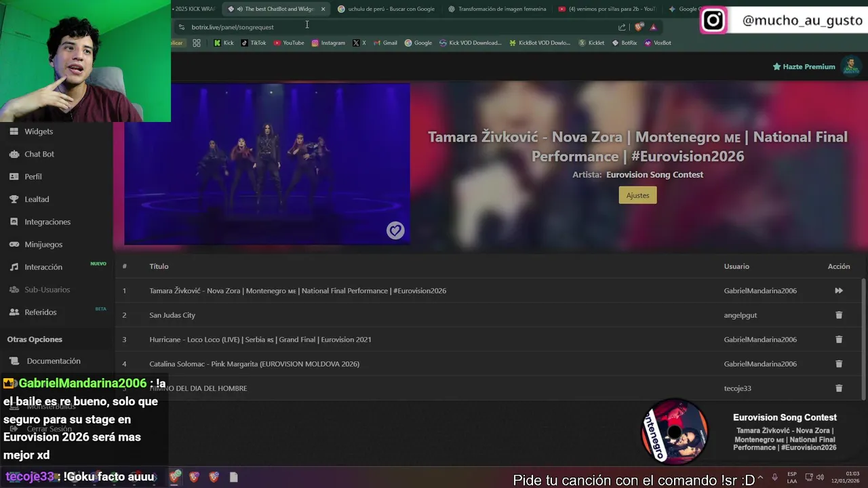Switch to venimos por sillas YouTube tab
Viewport: 868px width, 488px height.
pos(607,9)
